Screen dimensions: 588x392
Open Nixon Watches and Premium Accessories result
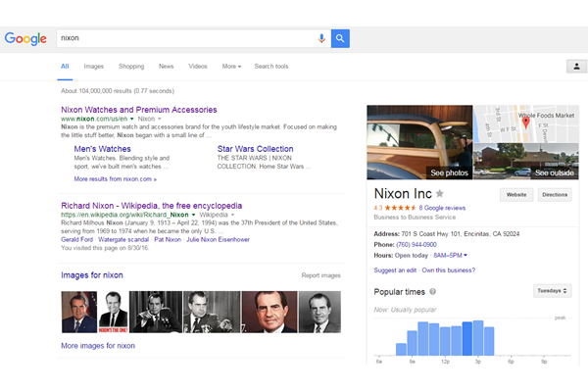[x=139, y=110]
